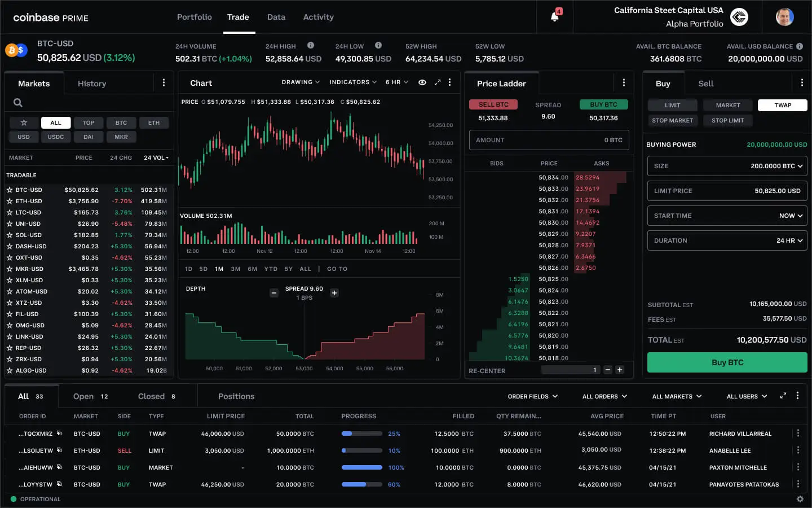This screenshot has width=812, height=508.
Task: Decrease depth spread with minus button
Action: 274,293
